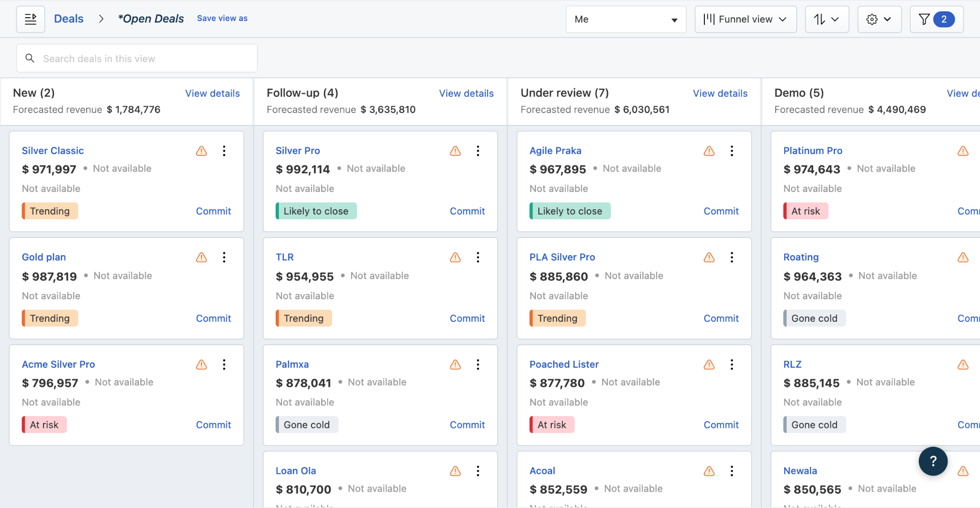Image resolution: width=980 pixels, height=508 pixels.
Task: Open View details for Under review stage
Action: click(x=720, y=93)
